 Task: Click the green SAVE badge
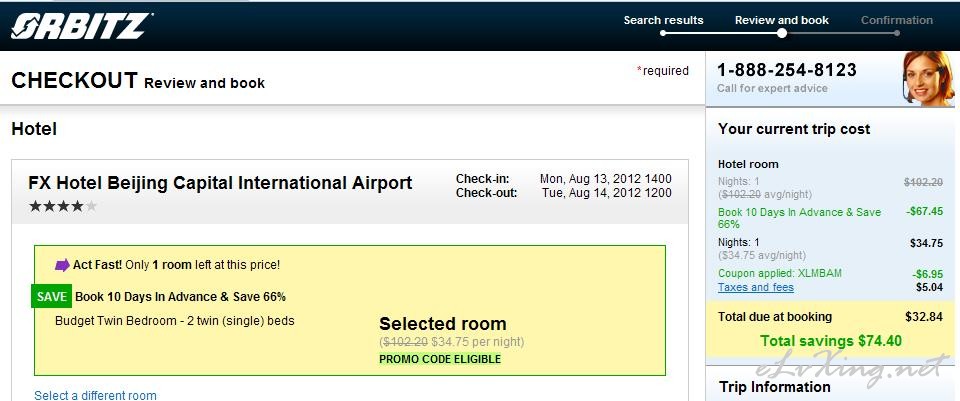point(51,297)
